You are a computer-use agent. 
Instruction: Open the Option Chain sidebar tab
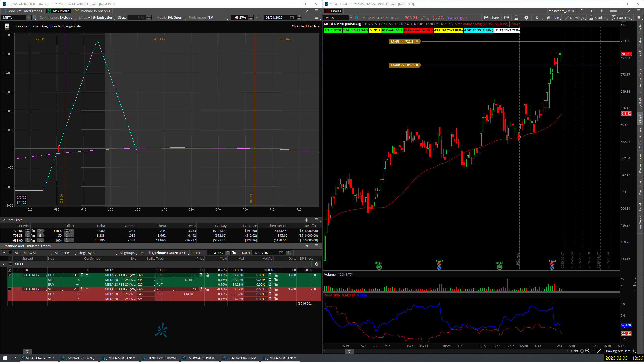pyautogui.click(x=640, y=138)
